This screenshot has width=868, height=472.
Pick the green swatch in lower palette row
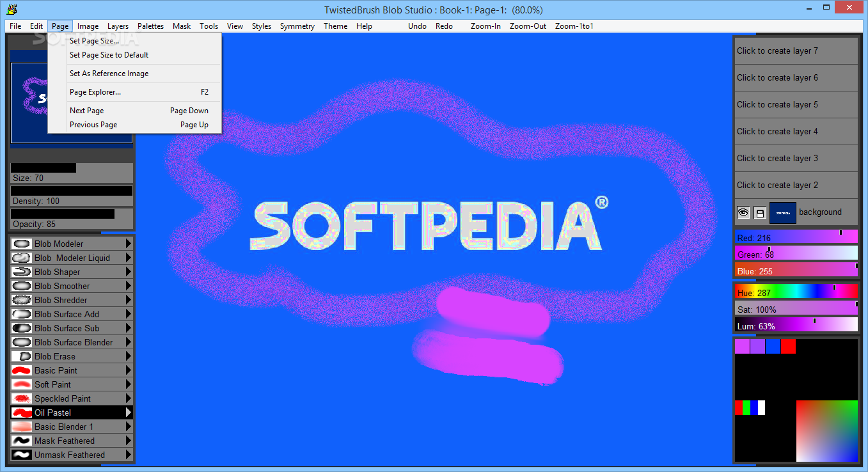[746, 407]
